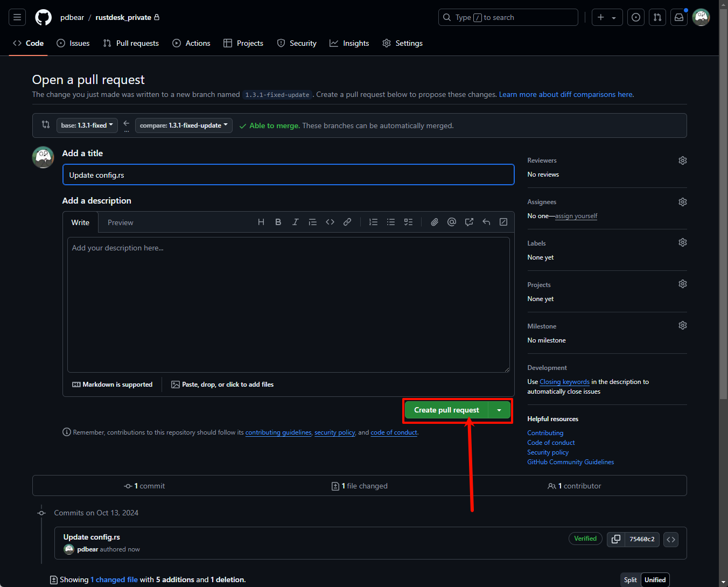Viewport: 728px width, 587px height.
Task: Click the Create pull request button
Action: [446, 410]
